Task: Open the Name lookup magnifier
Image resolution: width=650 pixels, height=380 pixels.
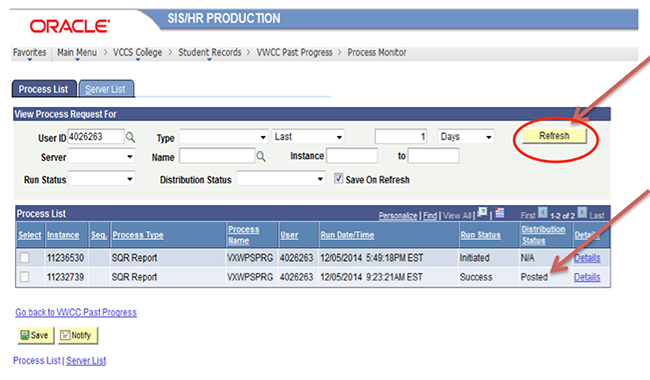Action: (261, 157)
